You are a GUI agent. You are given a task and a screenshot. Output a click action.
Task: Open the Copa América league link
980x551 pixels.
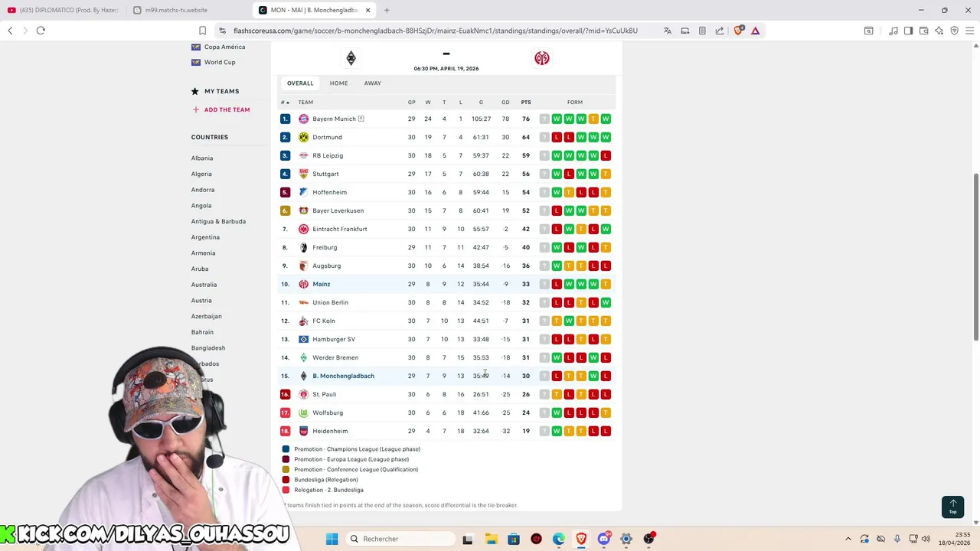224,47
